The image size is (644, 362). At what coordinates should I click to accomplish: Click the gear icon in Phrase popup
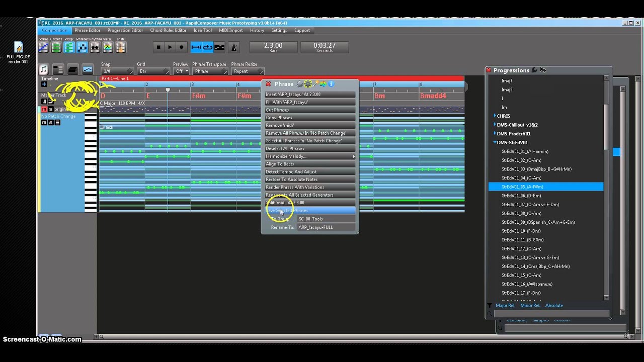(x=308, y=84)
